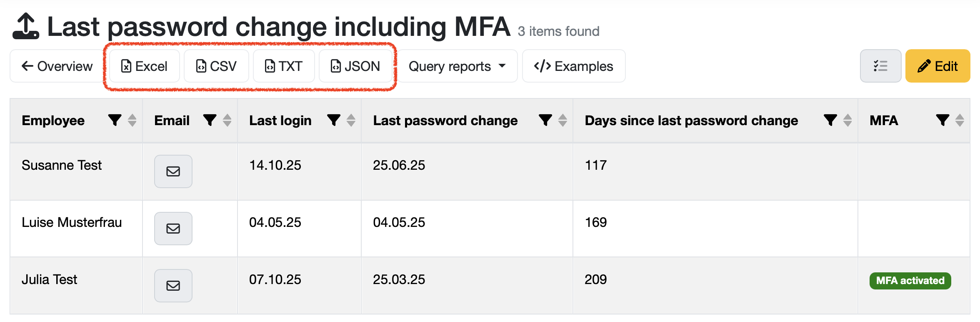Image resolution: width=980 pixels, height=322 pixels.
Task: Email Susanne Test via envelope icon
Action: tap(173, 171)
